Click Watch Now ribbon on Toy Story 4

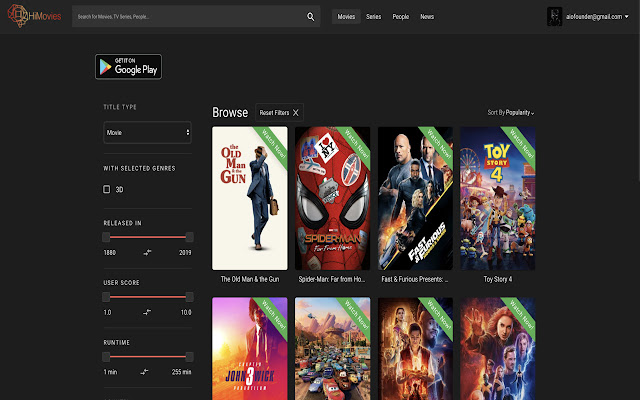click(x=522, y=144)
